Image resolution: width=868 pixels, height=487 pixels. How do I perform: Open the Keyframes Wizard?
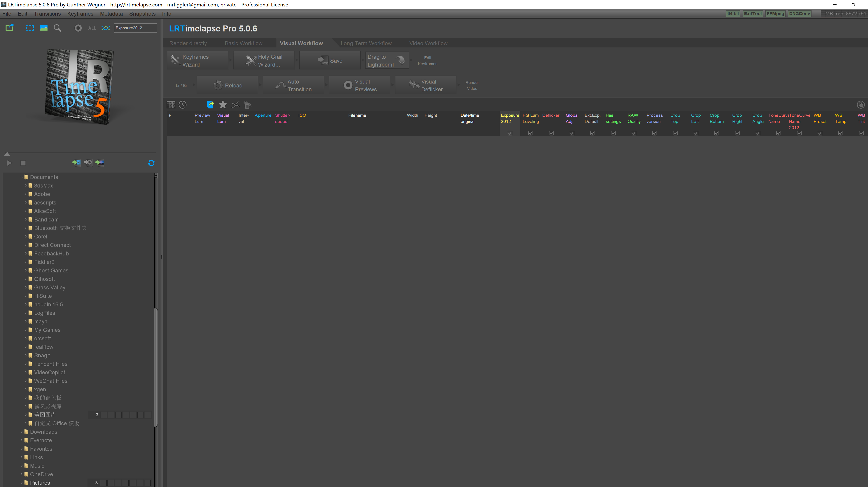198,61
